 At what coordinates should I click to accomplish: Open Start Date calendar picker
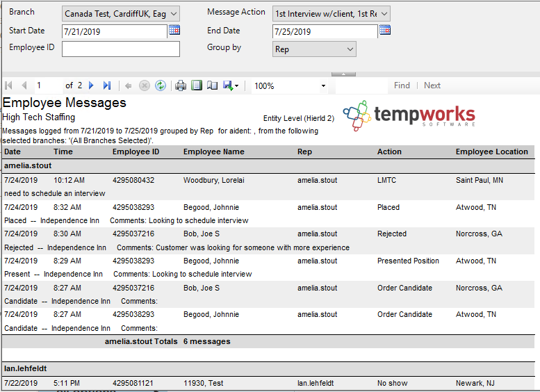point(174,30)
